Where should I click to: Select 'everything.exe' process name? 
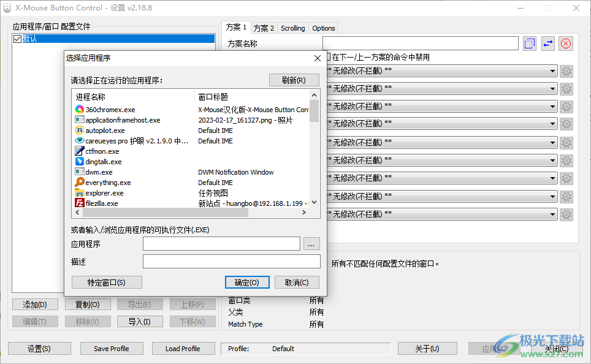tap(108, 183)
